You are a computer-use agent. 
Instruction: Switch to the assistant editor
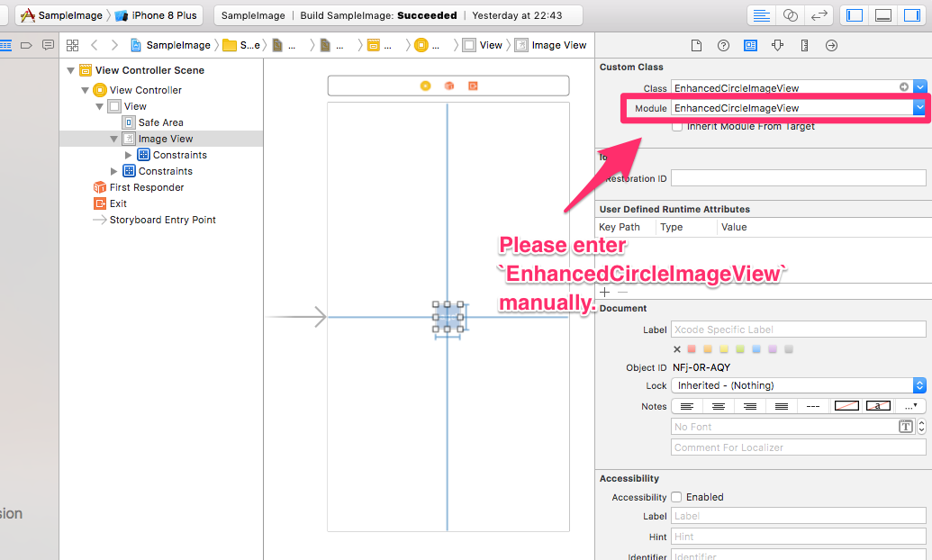(x=790, y=15)
